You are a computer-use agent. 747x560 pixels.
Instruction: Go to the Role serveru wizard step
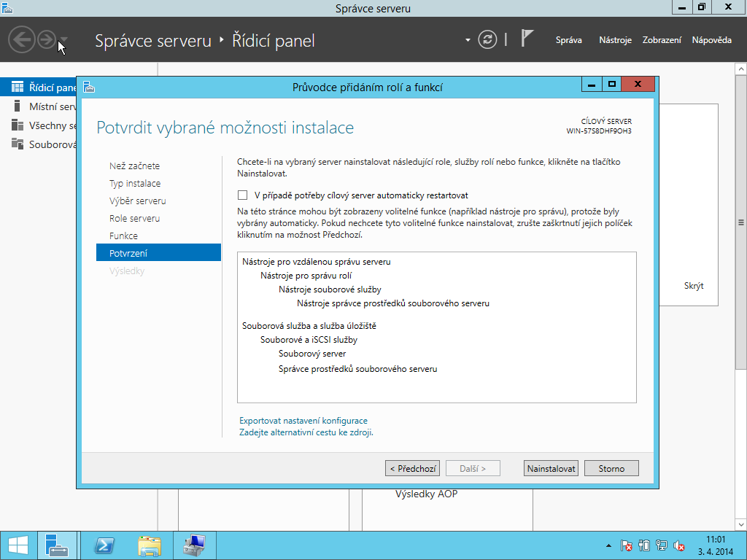[x=134, y=218]
